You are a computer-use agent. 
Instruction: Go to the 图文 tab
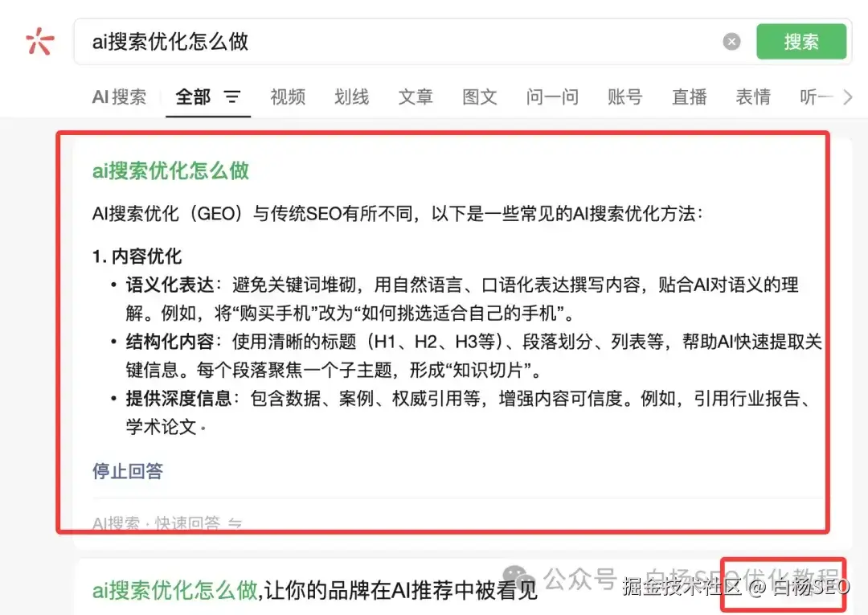coord(479,96)
